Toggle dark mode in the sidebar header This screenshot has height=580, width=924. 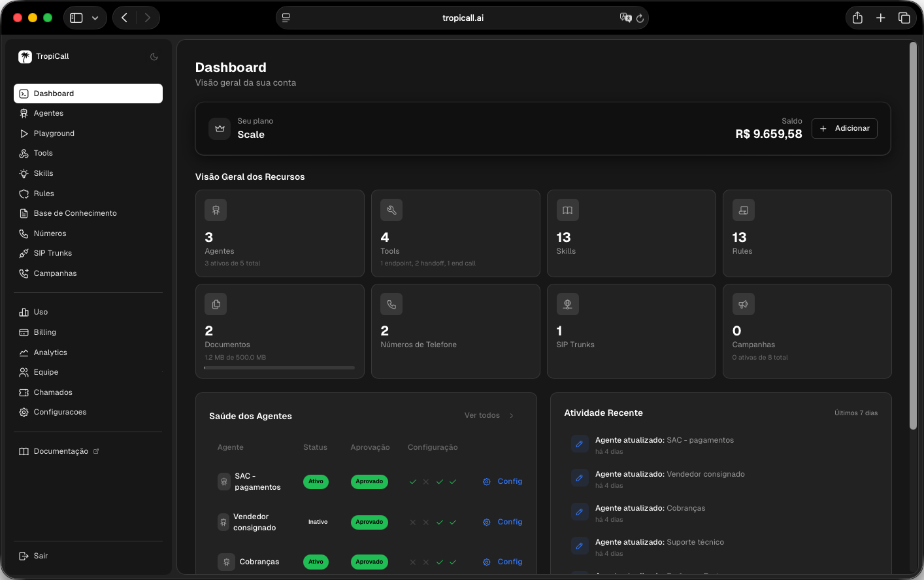pyautogui.click(x=154, y=56)
